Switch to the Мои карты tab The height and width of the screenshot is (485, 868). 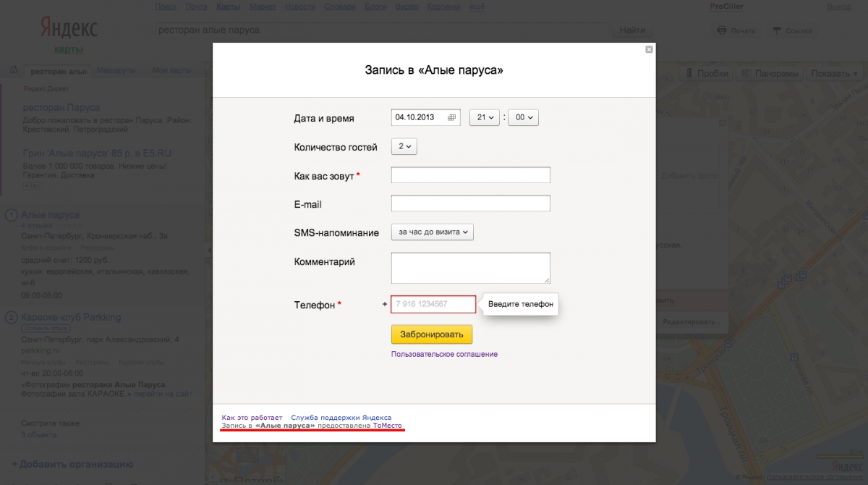(x=171, y=70)
